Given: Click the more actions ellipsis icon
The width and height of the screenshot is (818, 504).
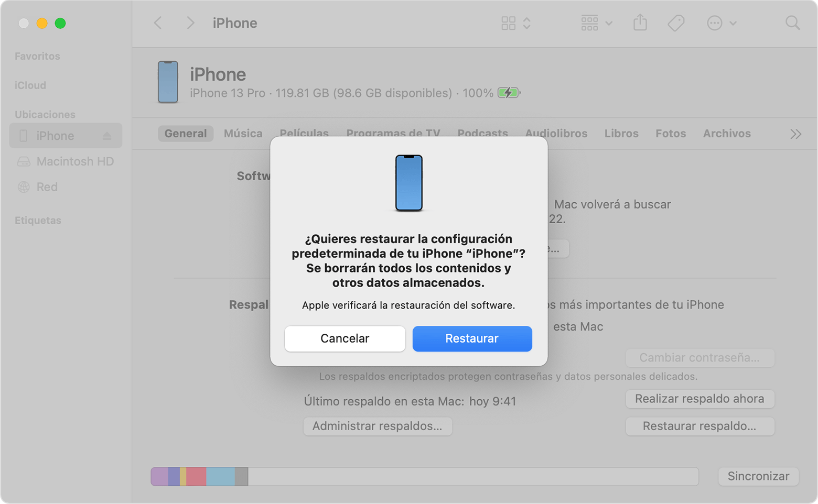Looking at the screenshot, I should 714,23.
